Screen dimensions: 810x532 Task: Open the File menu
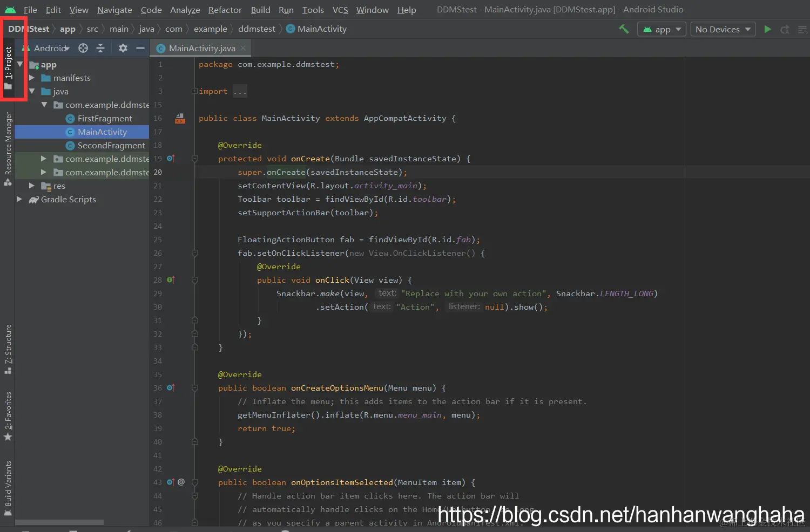30,10
